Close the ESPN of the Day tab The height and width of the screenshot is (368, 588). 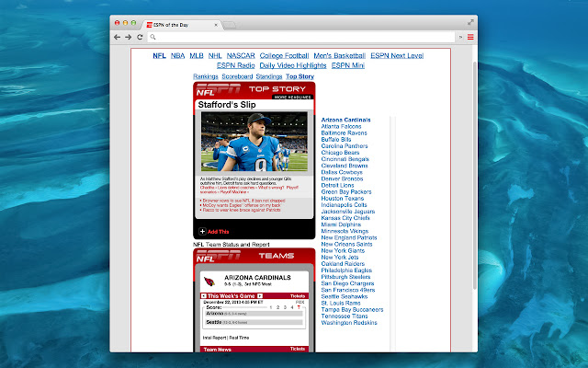click(x=216, y=25)
